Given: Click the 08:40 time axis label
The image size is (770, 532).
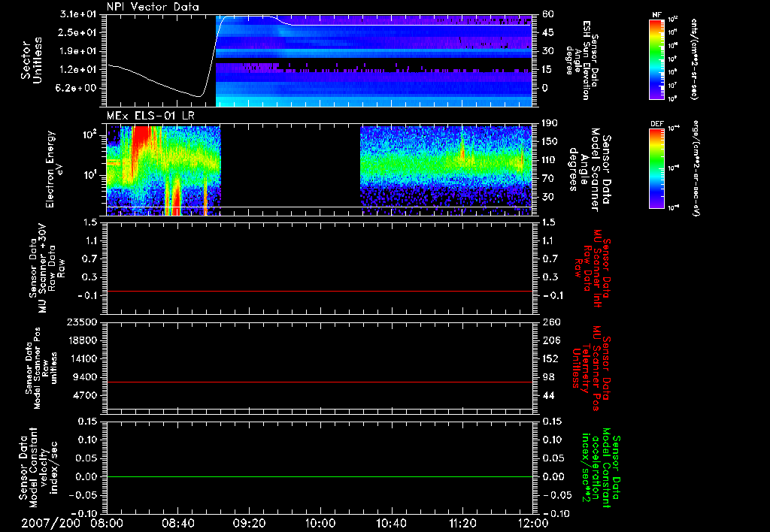Looking at the screenshot, I should click(178, 523).
